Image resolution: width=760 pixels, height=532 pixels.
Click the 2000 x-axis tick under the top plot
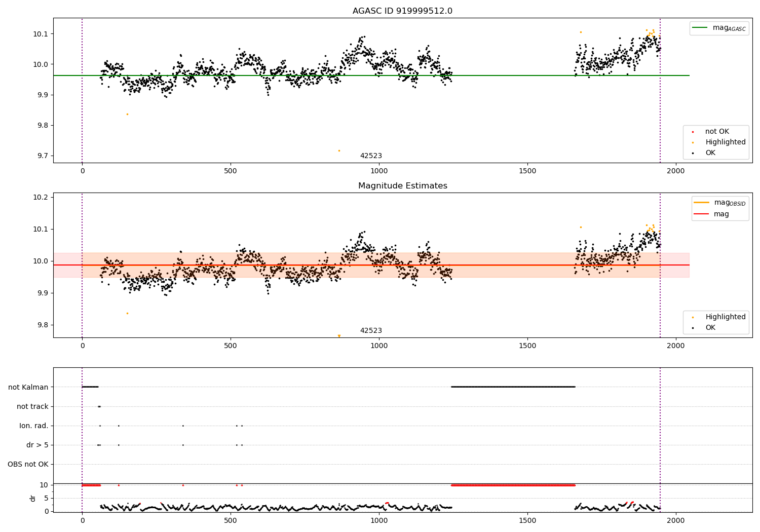tap(675, 171)
